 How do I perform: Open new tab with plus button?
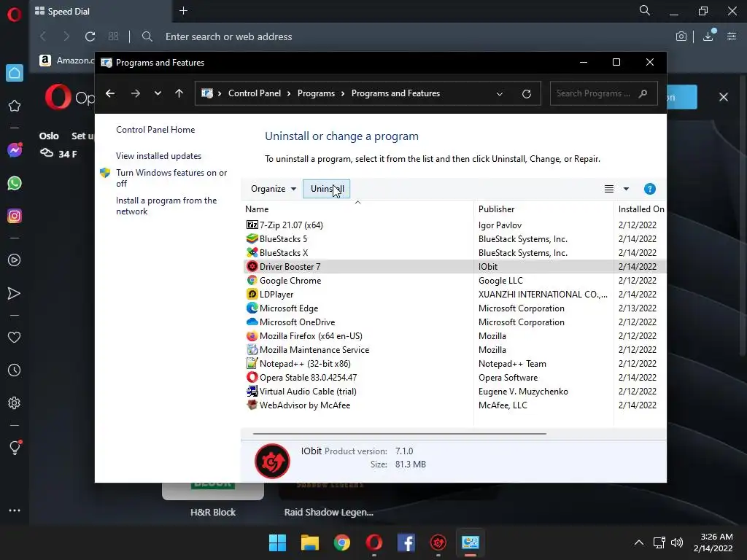pyautogui.click(x=183, y=10)
